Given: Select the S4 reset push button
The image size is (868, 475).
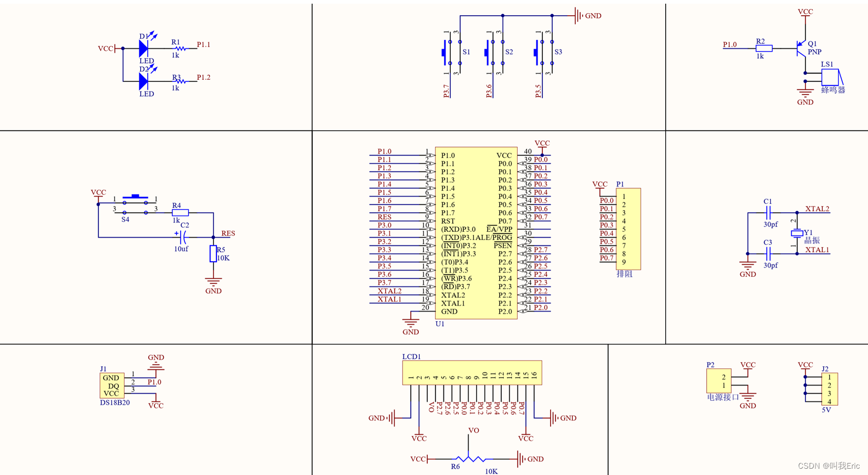Looking at the screenshot, I should coord(136,204).
